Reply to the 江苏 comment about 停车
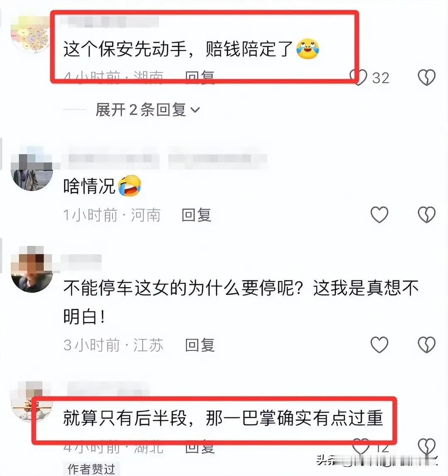448x476 pixels. [200, 345]
